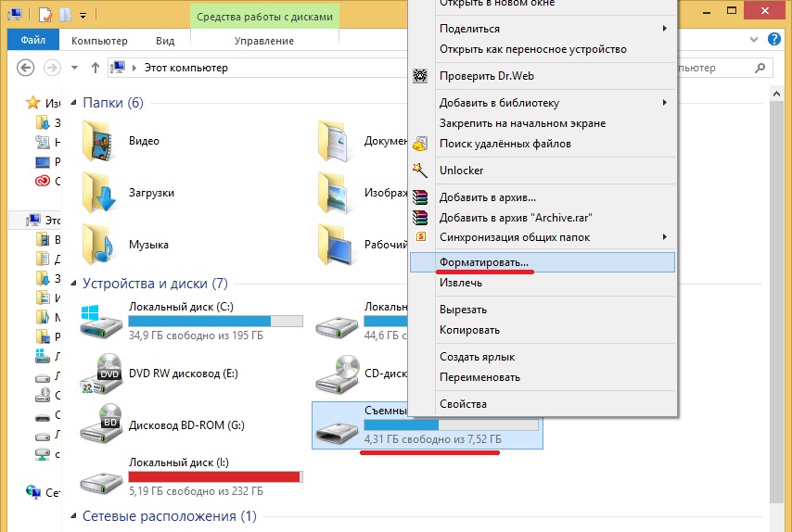Screen dimensions: 792x532
Task: Select the Видео folder icon
Action: [98, 141]
